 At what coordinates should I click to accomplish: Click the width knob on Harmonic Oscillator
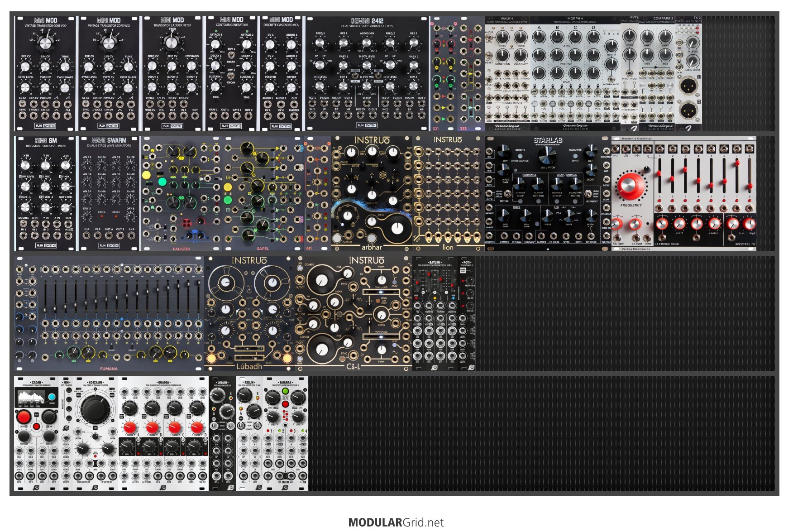pyautogui.click(x=679, y=223)
